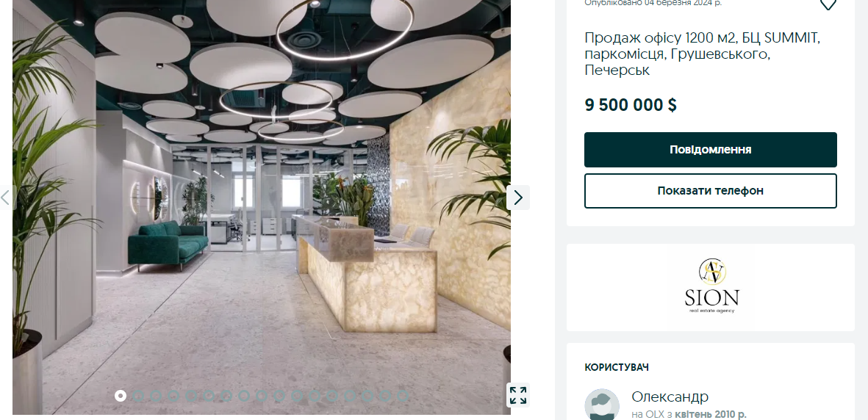
Task: Click the seller's OLX member-since text
Action: coord(689,414)
